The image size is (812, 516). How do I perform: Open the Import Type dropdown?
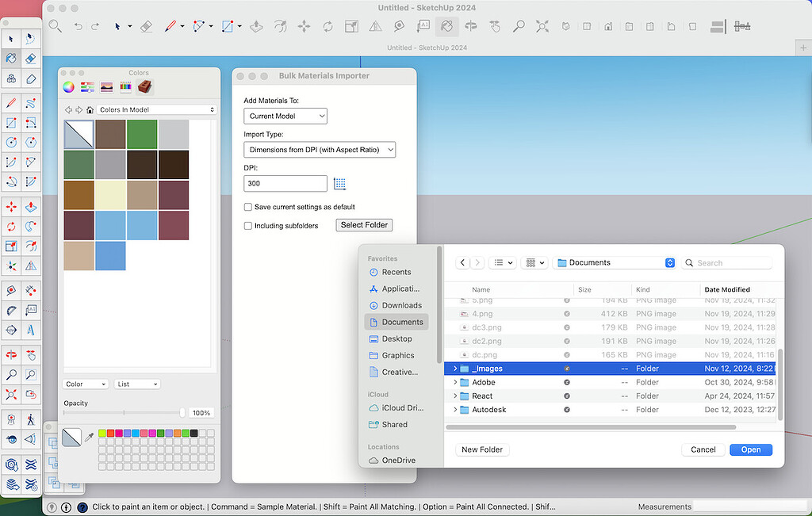tap(320, 150)
